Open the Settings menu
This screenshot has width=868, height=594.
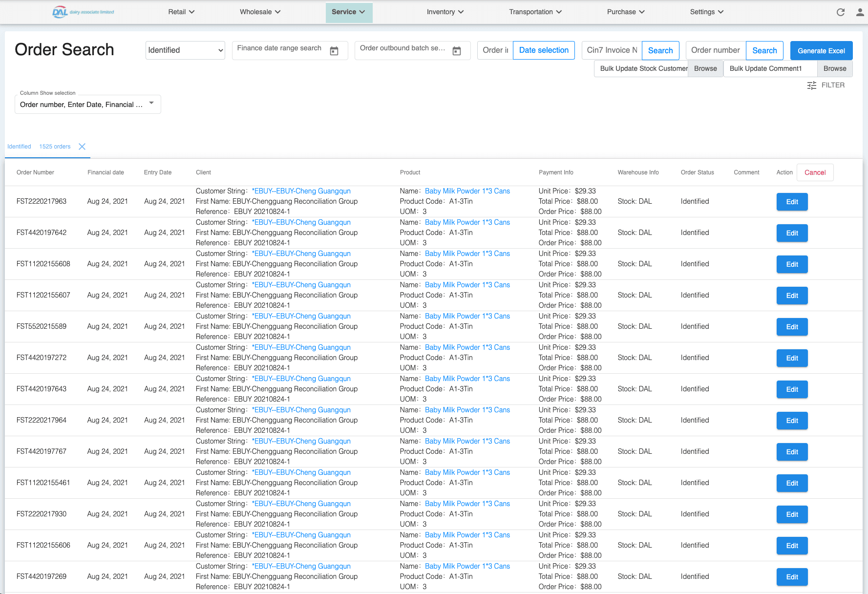coord(707,12)
